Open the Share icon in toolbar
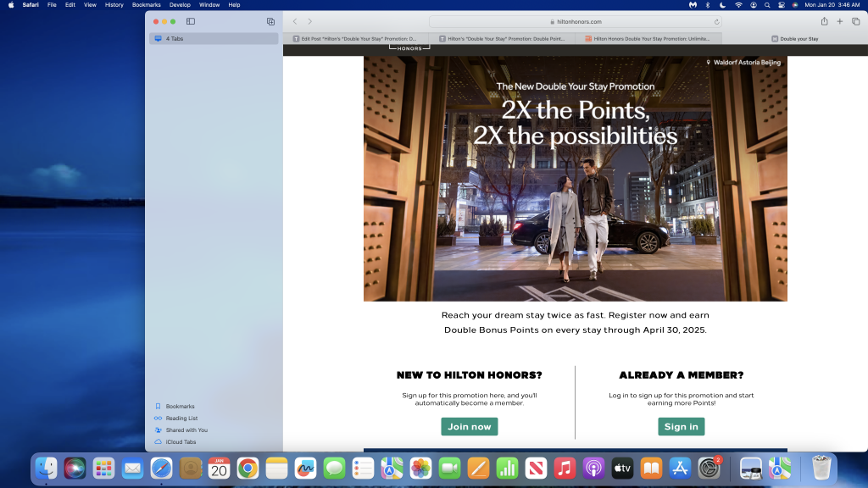Image resolution: width=868 pixels, height=488 pixels. (x=824, y=21)
